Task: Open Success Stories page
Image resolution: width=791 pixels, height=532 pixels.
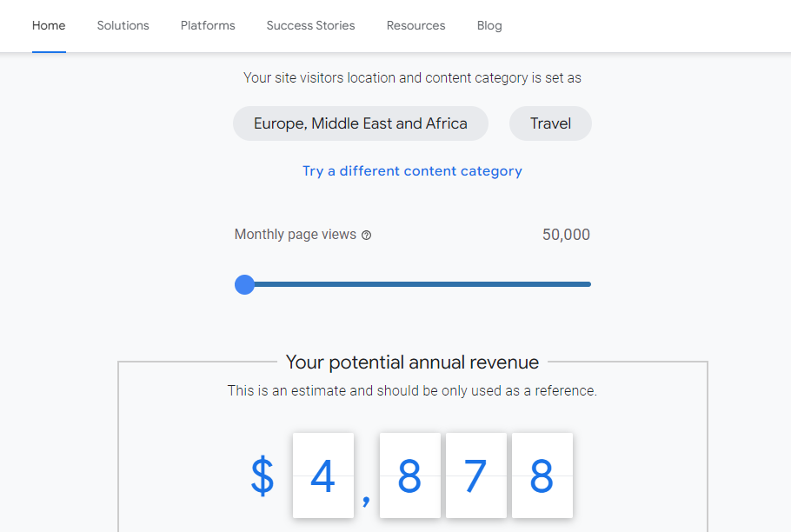Action: [311, 26]
